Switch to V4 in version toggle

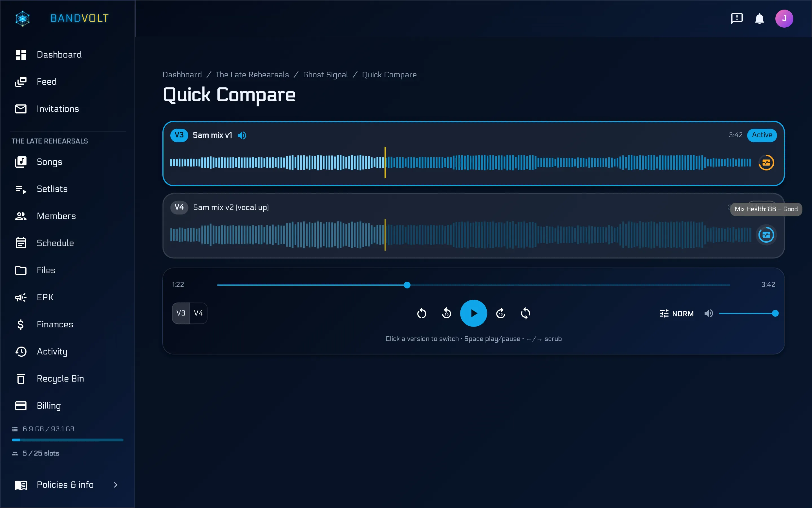(198, 313)
